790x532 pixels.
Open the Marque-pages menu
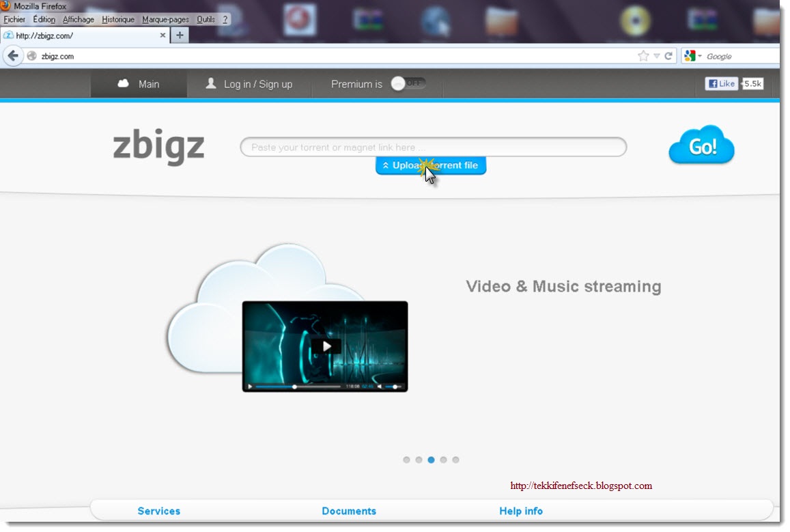(x=165, y=19)
